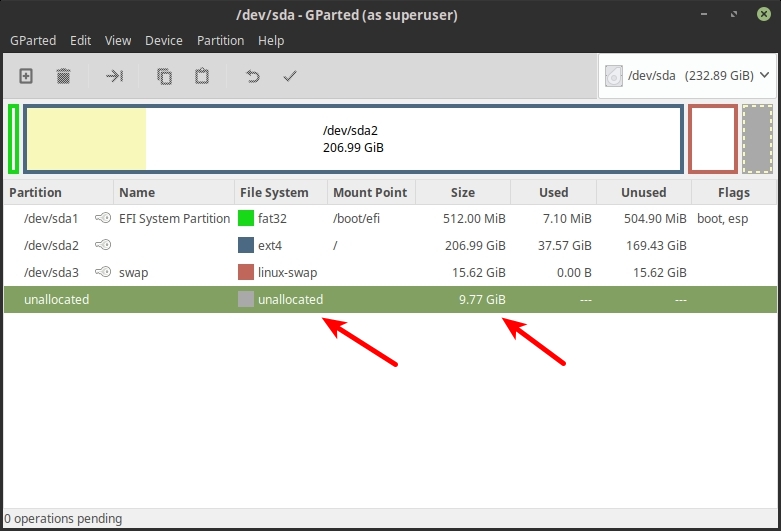Click the blue ext4 color swatch
Viewport: 781px width, 531px height.
pos(246,245)
